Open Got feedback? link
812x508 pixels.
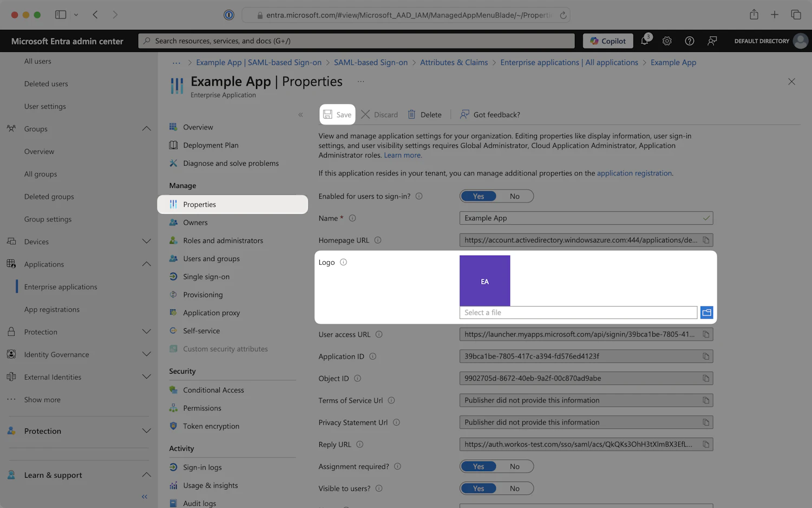[x=490, y=114]
